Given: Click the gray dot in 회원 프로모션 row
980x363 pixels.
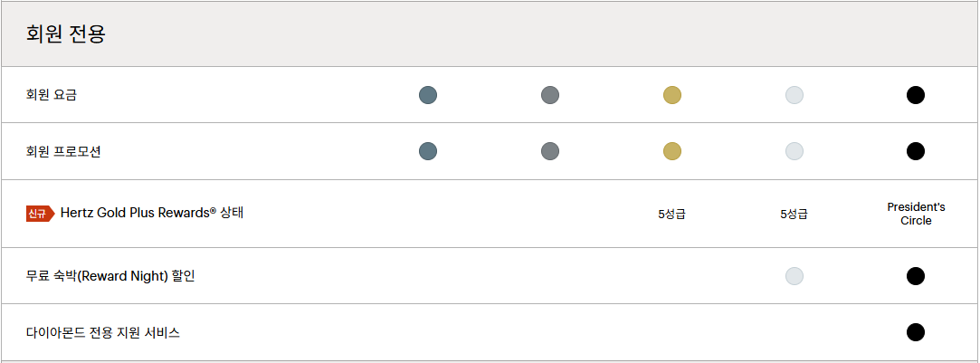Looking at the screenshot, I should point(550,151).
